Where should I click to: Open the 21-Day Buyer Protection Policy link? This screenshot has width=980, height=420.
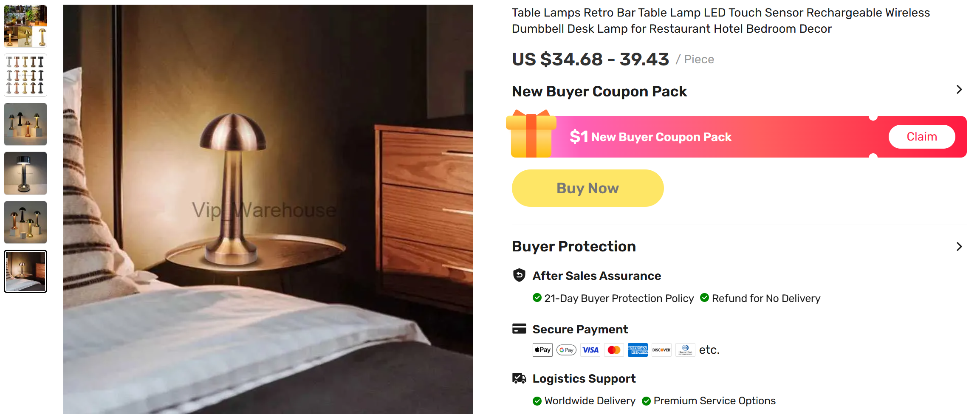619,299
